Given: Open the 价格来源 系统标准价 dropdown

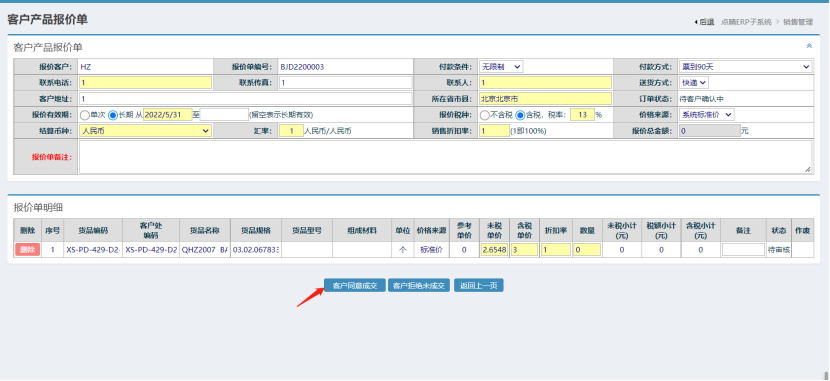Looking at the screenshot, I should [706, 115].
